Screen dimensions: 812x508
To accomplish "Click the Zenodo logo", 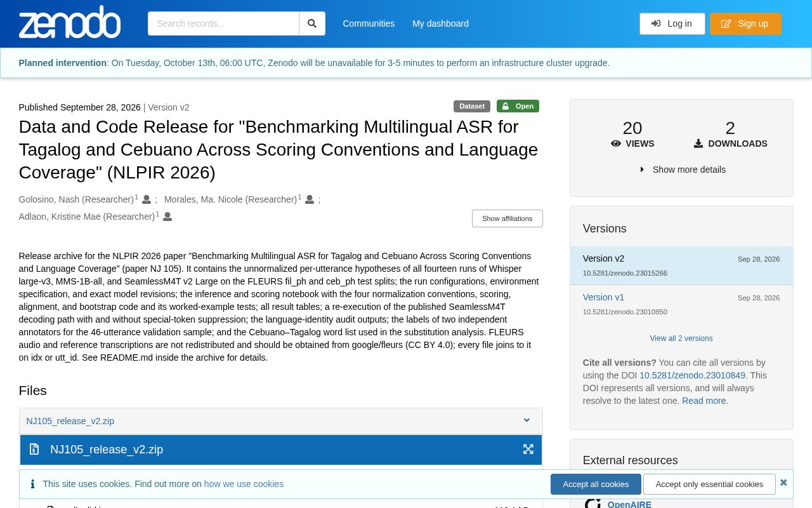I will click(70, 22).
